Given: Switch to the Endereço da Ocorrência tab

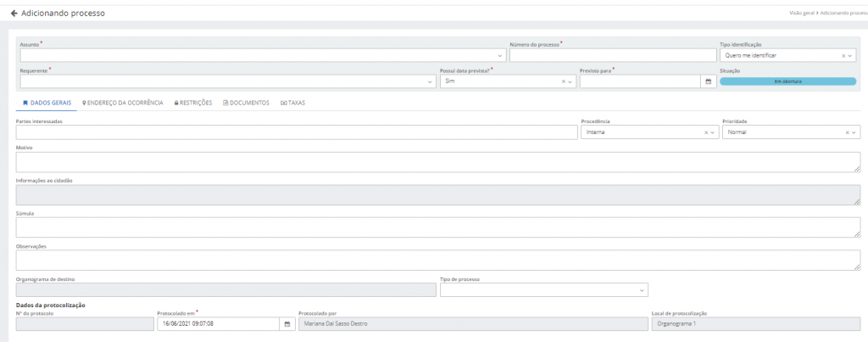Looking at the screenshot, I should [x=123, y=103].
